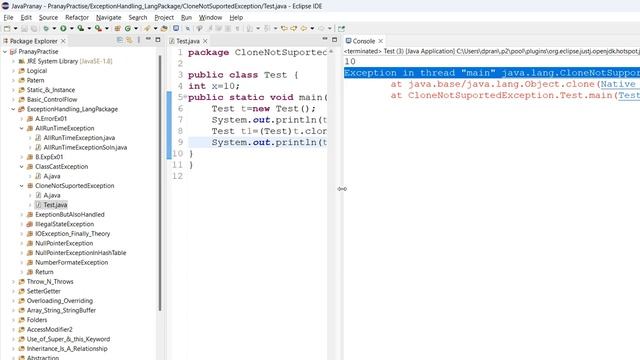Click the highlighted 'Exception in thread' console line

click(x=492, y=73)
